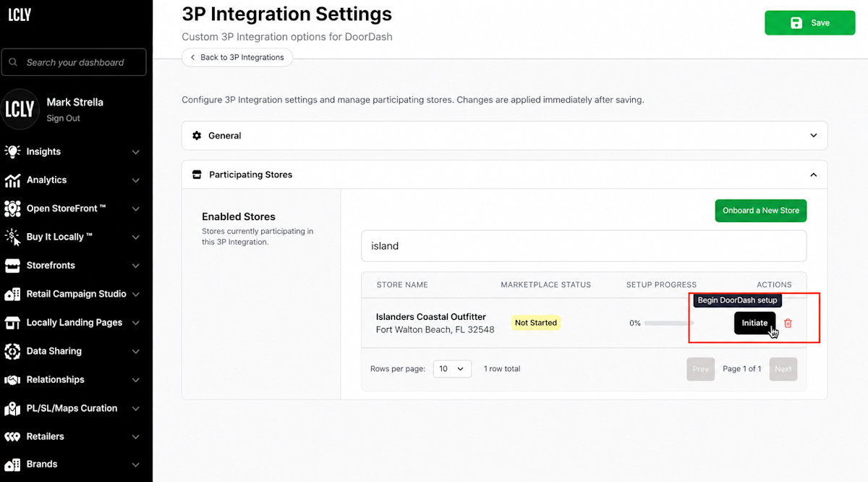
Task: Expand the General section chevron
Action: pyautogui.click(x=814, y=135)
